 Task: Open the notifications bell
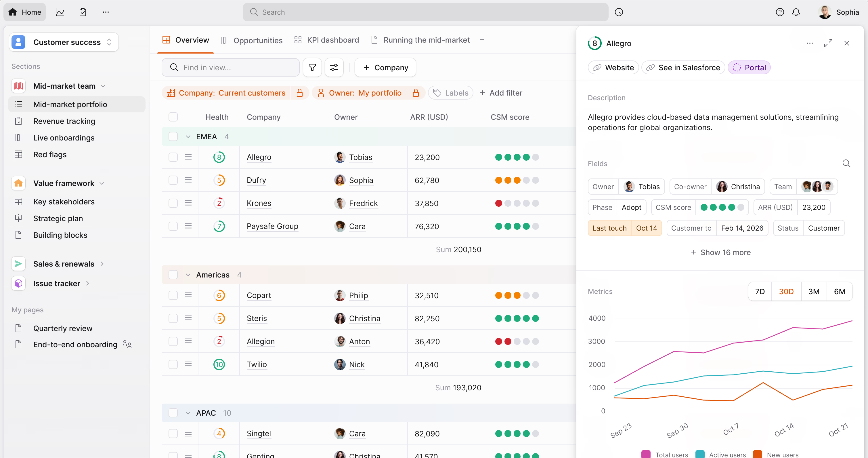pyautogui.click(x=796, y=12)
